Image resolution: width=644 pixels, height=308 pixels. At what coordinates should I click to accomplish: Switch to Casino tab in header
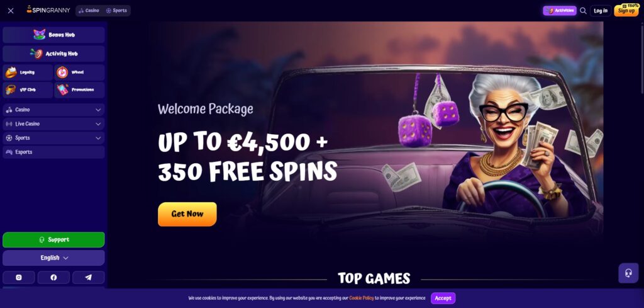(x=89, y=11)
